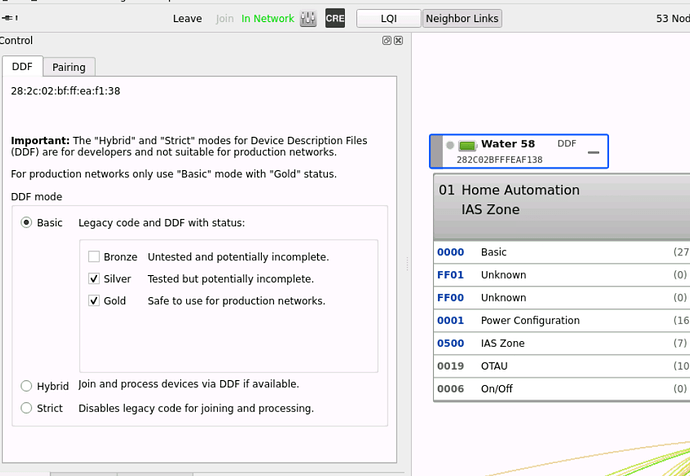The image size is (690, 476).
Task: Click the Leave network button
Action: tap(187, 18)
